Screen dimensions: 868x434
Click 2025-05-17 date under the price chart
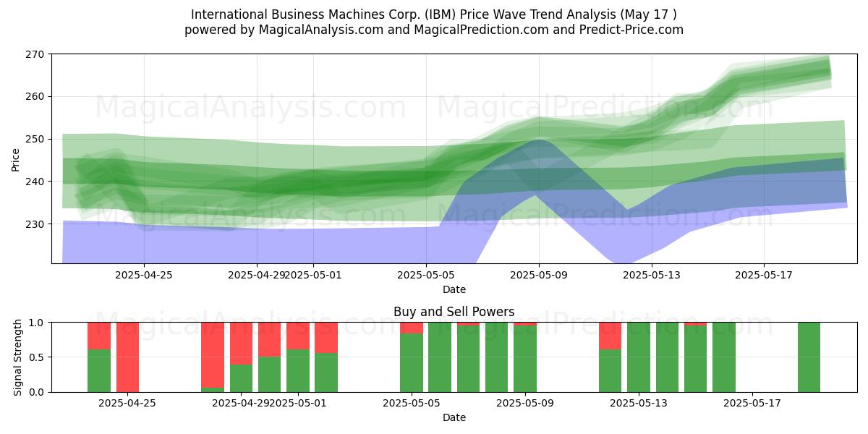[x=765, y=275]
